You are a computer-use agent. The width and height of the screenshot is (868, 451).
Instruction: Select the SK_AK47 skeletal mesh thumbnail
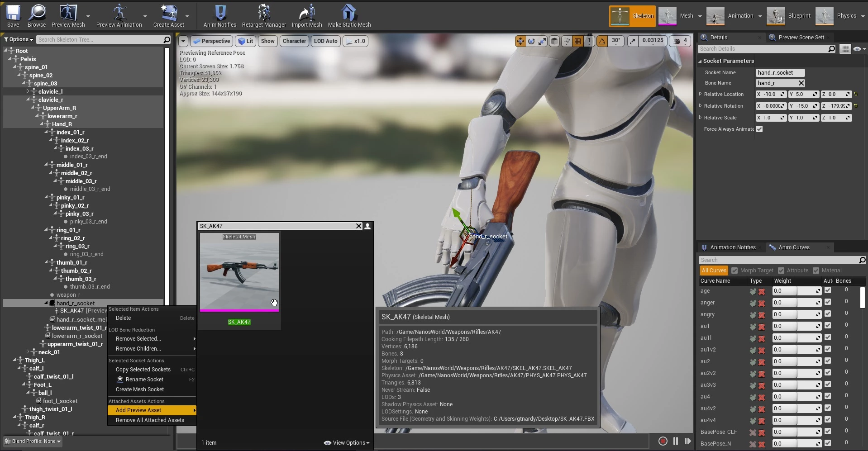click(x=239, y=271)
